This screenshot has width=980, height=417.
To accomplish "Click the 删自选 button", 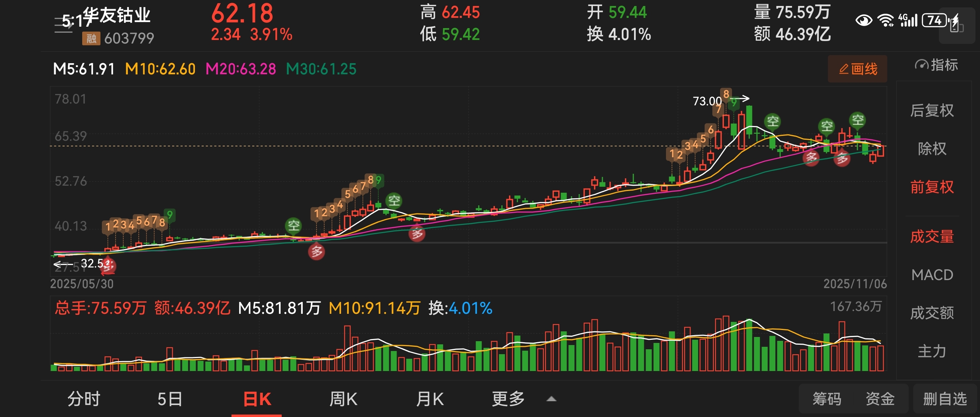I will click(945, 399).
